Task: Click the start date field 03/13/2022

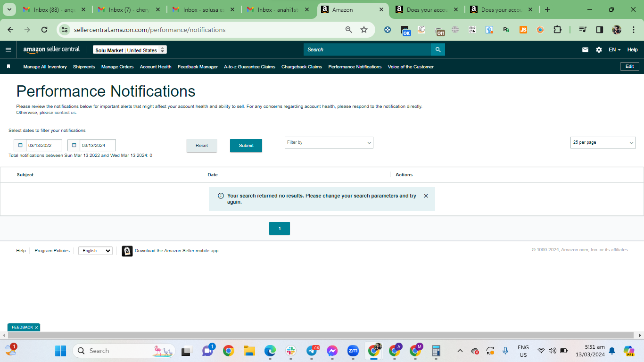Action: coord(44,145)
